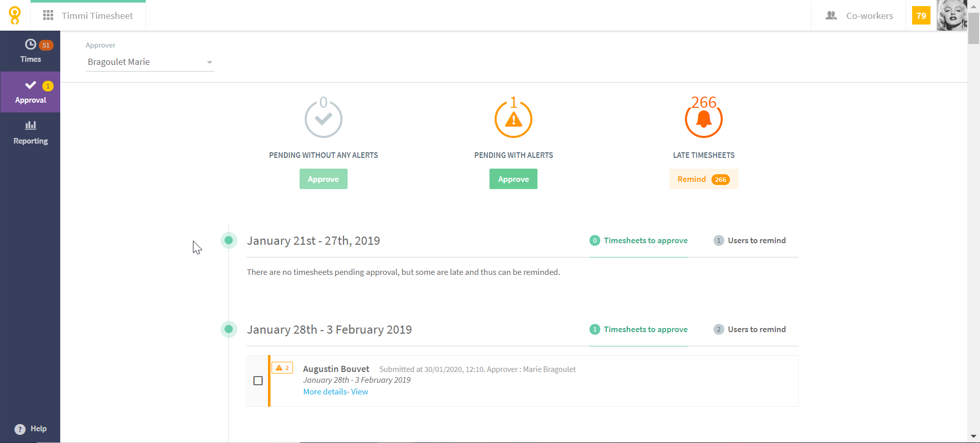Click the January 21st - 27th, 2019 heading
The width and height of the screenshot is (980, 443).
tap(313, 241)
